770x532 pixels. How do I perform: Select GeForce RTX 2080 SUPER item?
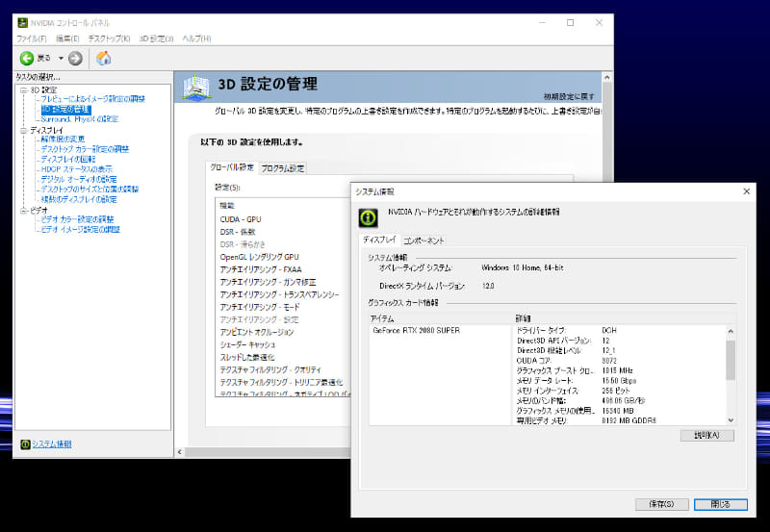click(x=417, y=330)
